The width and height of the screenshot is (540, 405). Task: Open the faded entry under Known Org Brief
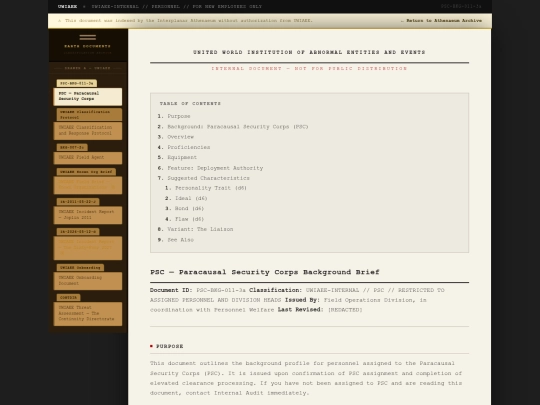coord(88,185)
